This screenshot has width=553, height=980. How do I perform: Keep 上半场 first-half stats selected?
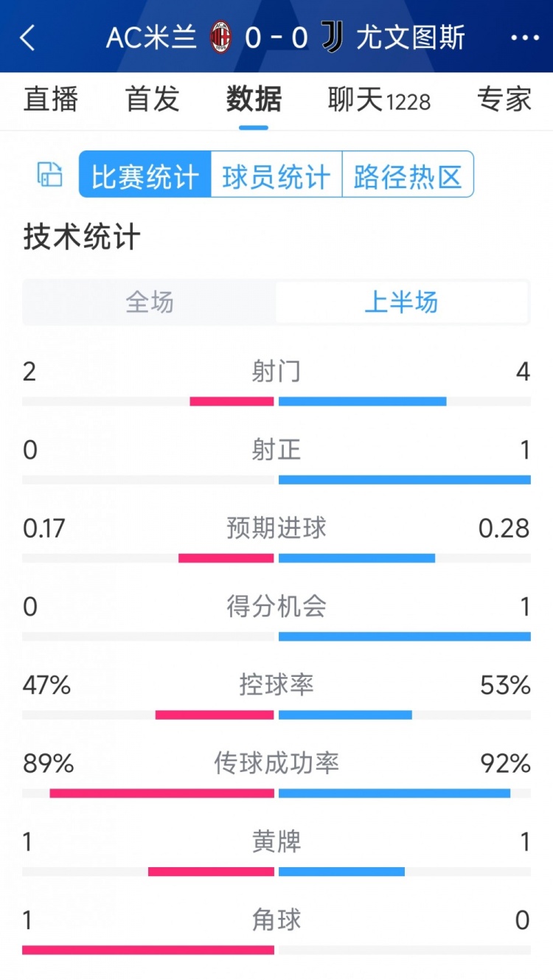click(x=402, y=302)
